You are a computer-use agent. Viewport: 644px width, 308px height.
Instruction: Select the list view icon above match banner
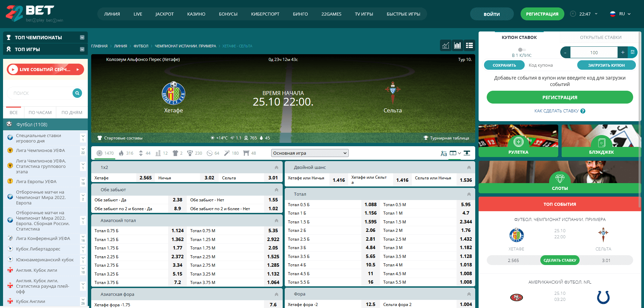469,45
